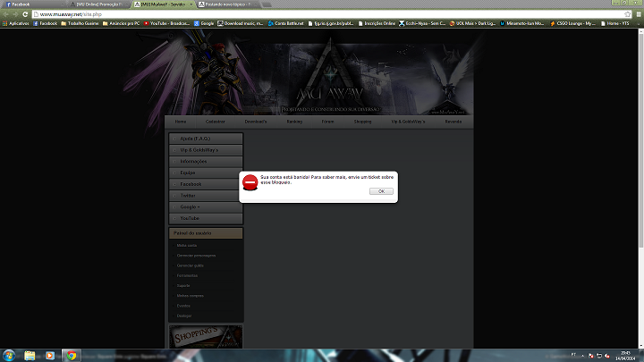Click the Chrome icon in the taskbar
This screenshot has width=644, height=362.
pyautogui.click(x=71, y=355)
